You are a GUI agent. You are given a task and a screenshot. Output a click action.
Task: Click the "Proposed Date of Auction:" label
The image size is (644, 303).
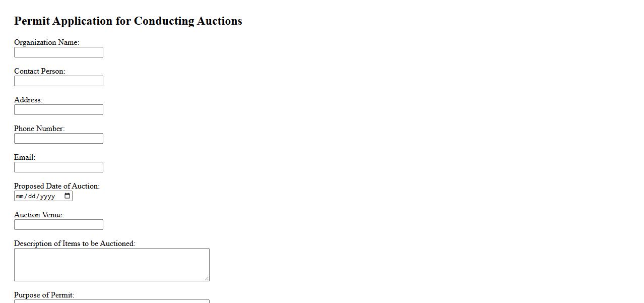tap(57, 186)
